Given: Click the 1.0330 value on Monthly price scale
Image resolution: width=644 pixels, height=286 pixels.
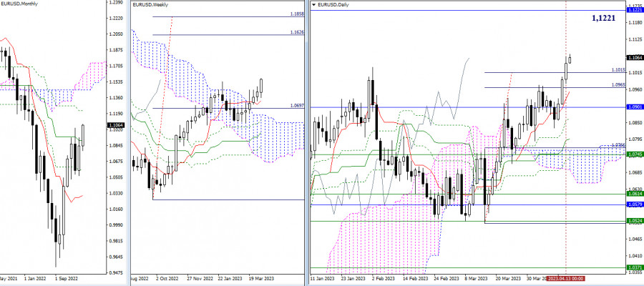Looking at the screenshot, I should (x=114, y=193).
